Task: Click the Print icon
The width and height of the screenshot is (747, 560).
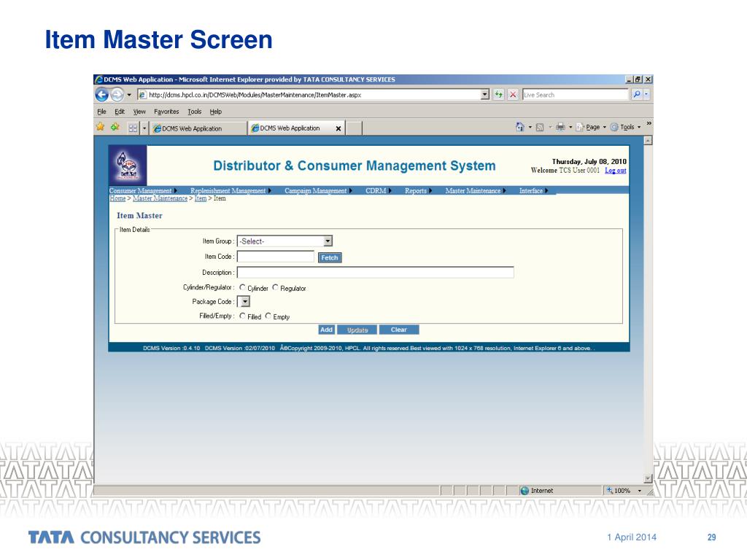Action: click(x=560, y=127)
